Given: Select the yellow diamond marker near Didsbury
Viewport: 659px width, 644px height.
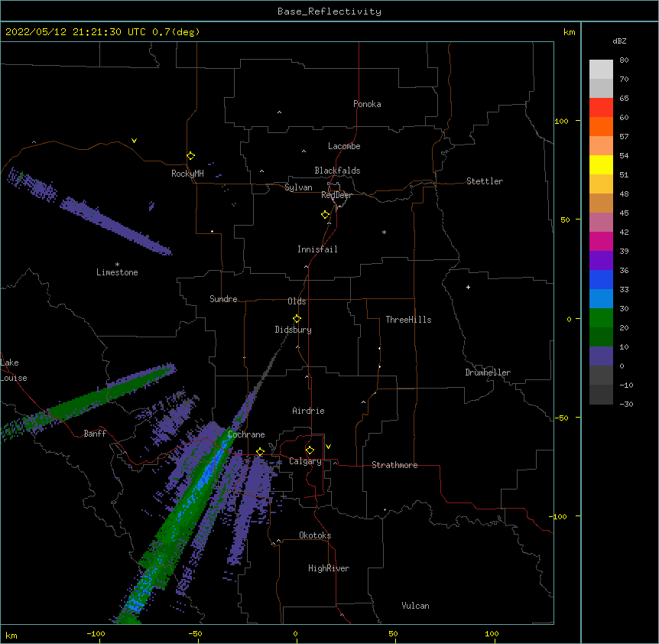Looking at the screenshot, I should (297, 319).
